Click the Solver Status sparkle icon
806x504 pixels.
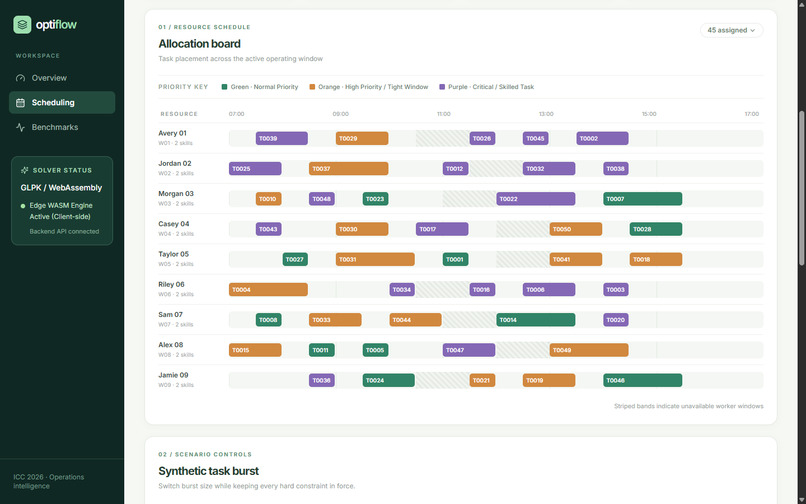coord(24,170)
